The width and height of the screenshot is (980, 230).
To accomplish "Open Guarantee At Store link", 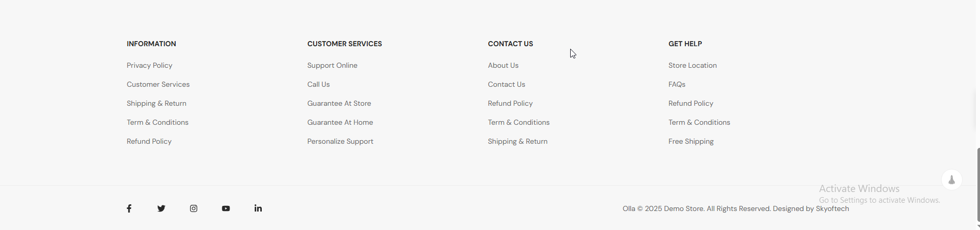I will point(339,103).
